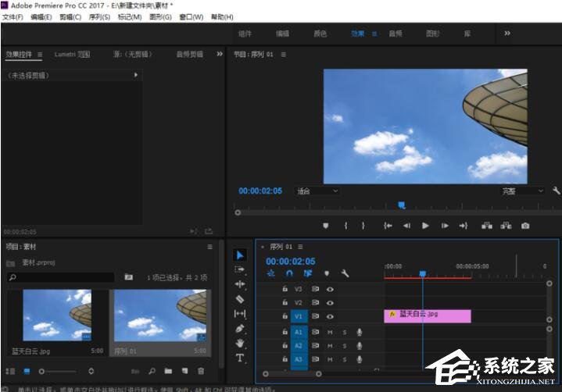Toggle V1 track output eye icon

[331, 317]
